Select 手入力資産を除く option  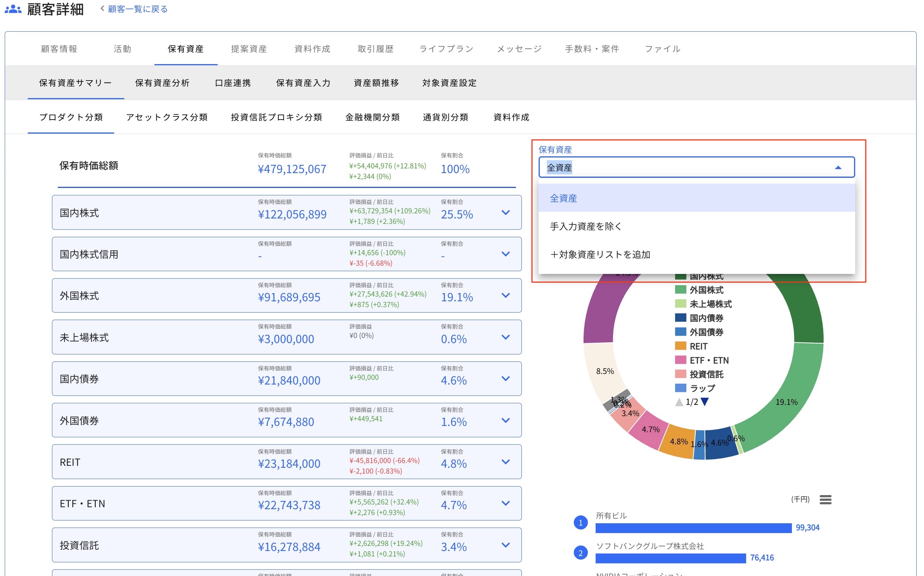click(586, 226)
